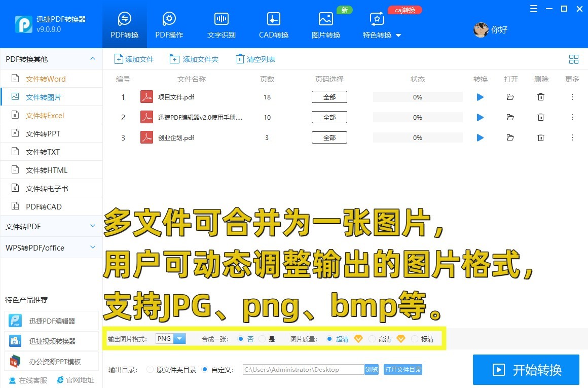Start converting 迅捷PDF编辑器 manual row

coord(480,118)
